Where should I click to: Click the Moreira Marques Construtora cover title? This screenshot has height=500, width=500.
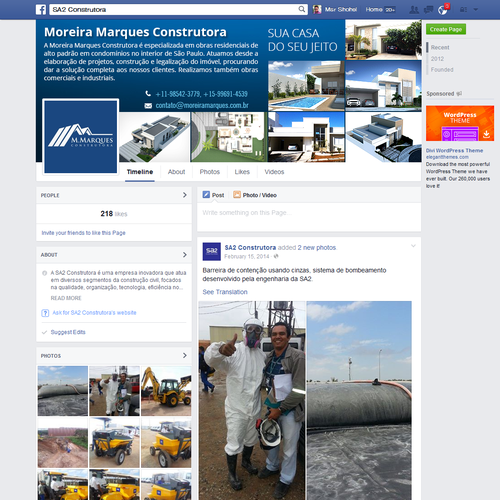click(x=135, y=32)
